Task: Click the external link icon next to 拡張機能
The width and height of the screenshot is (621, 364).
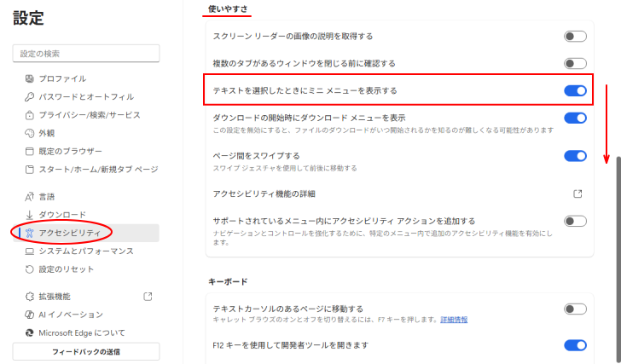Action: (x=148, y=297)
